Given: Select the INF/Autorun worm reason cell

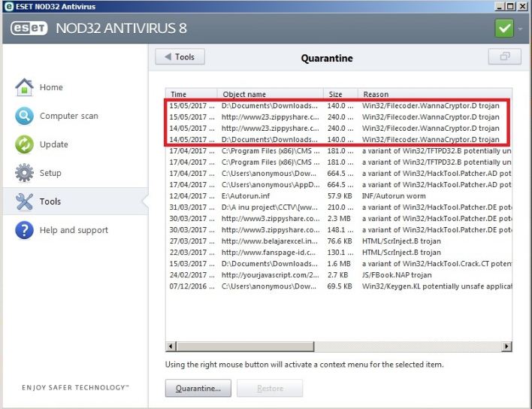Looking at the screenshot, I should 394,195.
